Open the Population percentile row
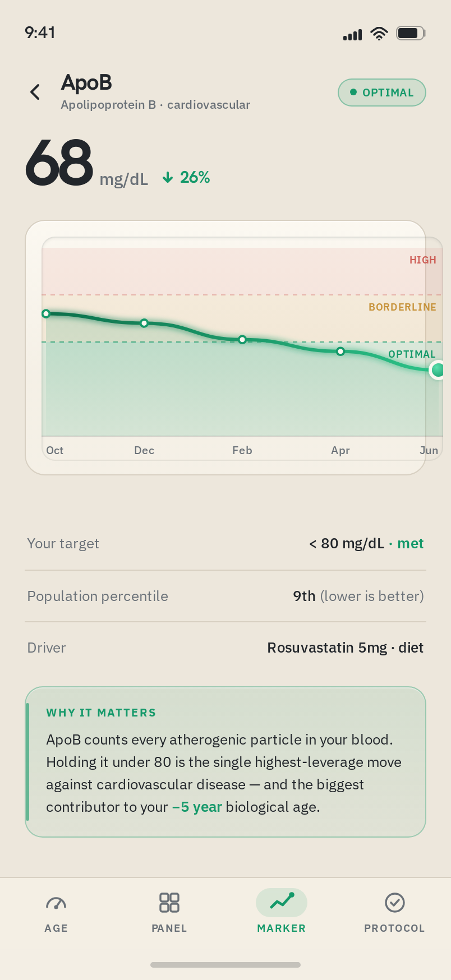Screen dimensions: 451x980 click(x=225, y=596)
